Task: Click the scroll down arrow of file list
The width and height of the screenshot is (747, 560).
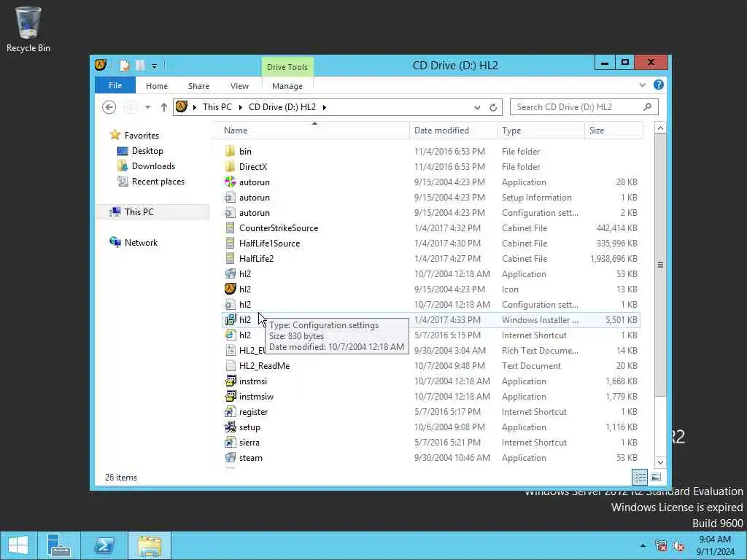Action: (660, 462)
